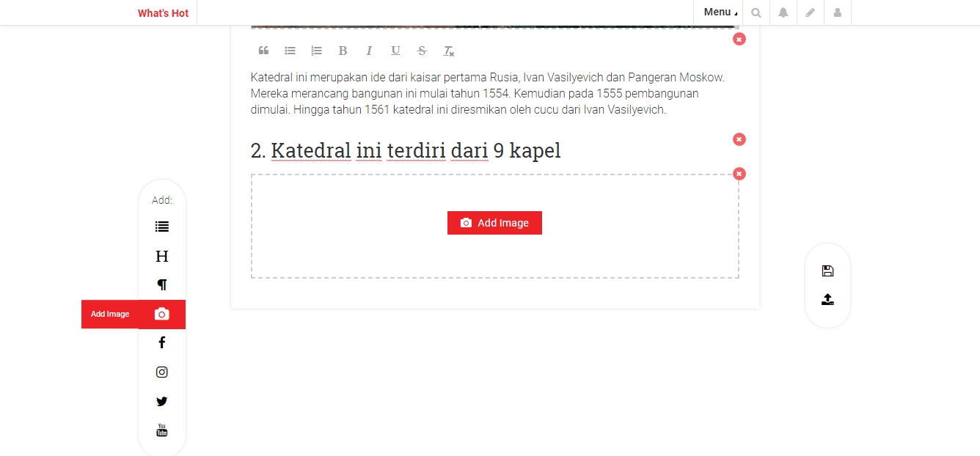Viewport: 980px width, 456px height.
Task: Embed an Instagram post from sidebar
Action: [x=162, y=372]
